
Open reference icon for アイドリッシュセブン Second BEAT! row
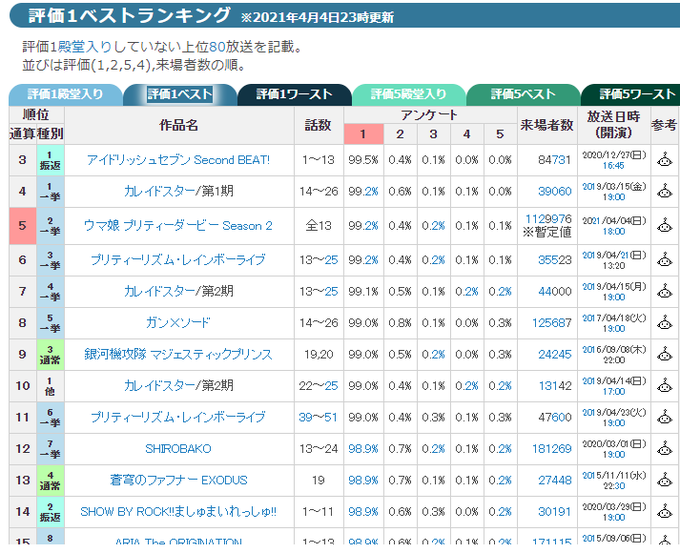pyautogui.click(x=664, y=160)
